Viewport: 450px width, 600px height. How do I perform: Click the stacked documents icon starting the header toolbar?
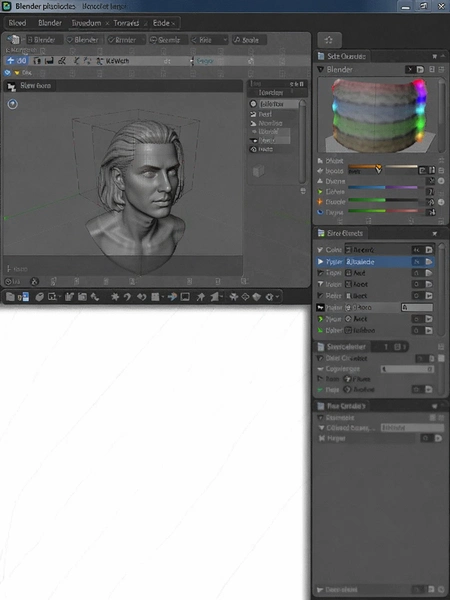tap(14, 39)
